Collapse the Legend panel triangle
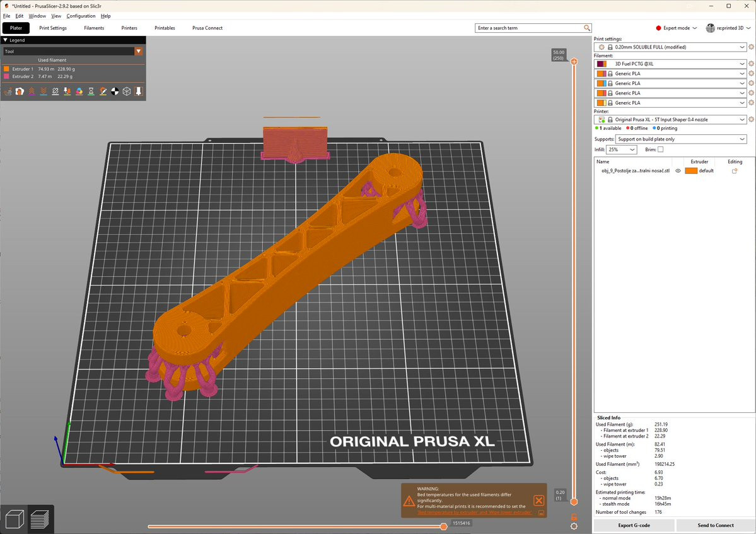Image resolution: width=756 pixels, height=534 pixels. click(x=5, y=40)
